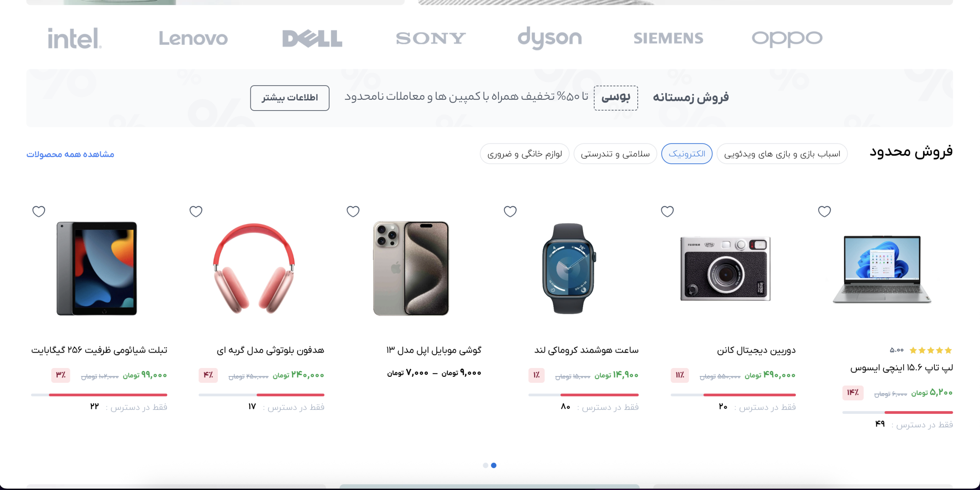Click the tablet stock progress bar
The height and width of the screenshot is (490, 980).
(99, 395)
